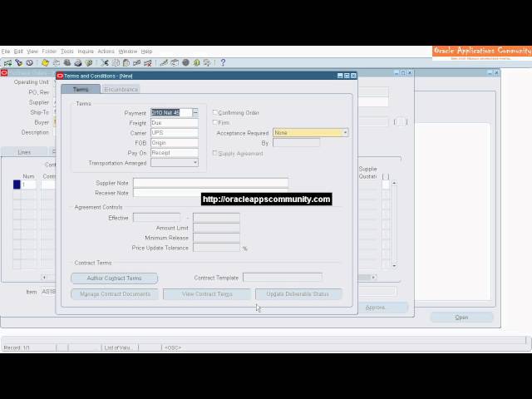This screenshot has width=532, height=399.
Task: Select the Lines tab in Purchase Orders window
Action: click(24, 152)
